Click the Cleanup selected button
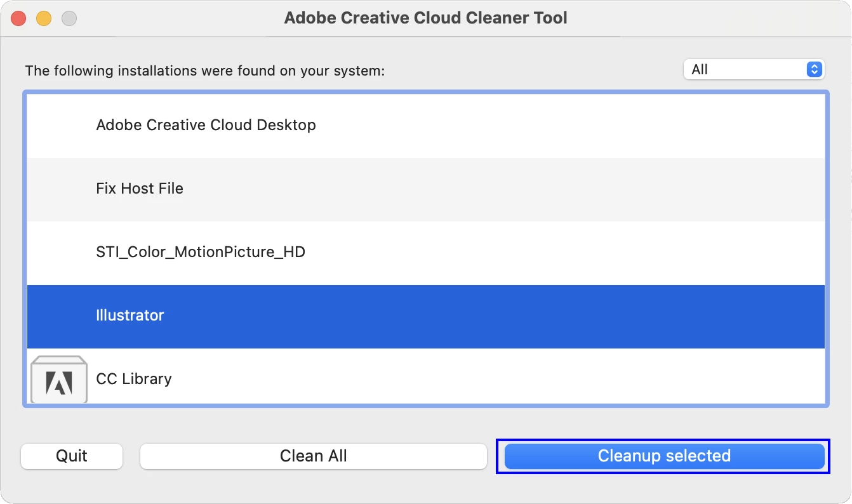This screenshot has width=852, height=504. [x=664, y=456]
